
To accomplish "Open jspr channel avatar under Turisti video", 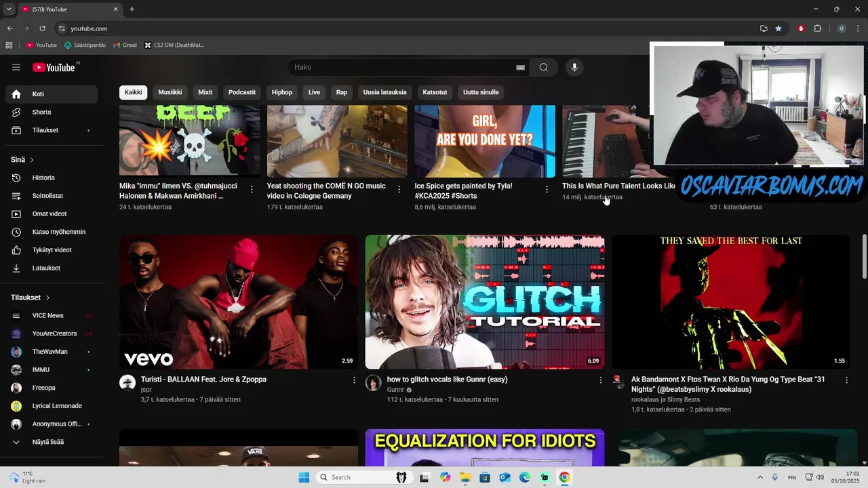I will click(x=127, y=382).
